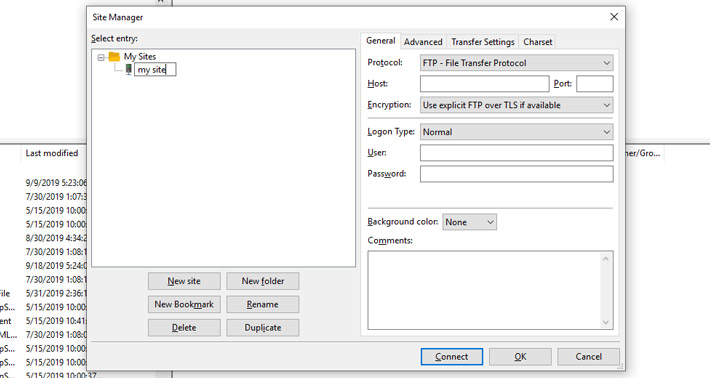The image size is (710, 378).
Task: Open the Charset tab
Action: [x=537, y=42]
